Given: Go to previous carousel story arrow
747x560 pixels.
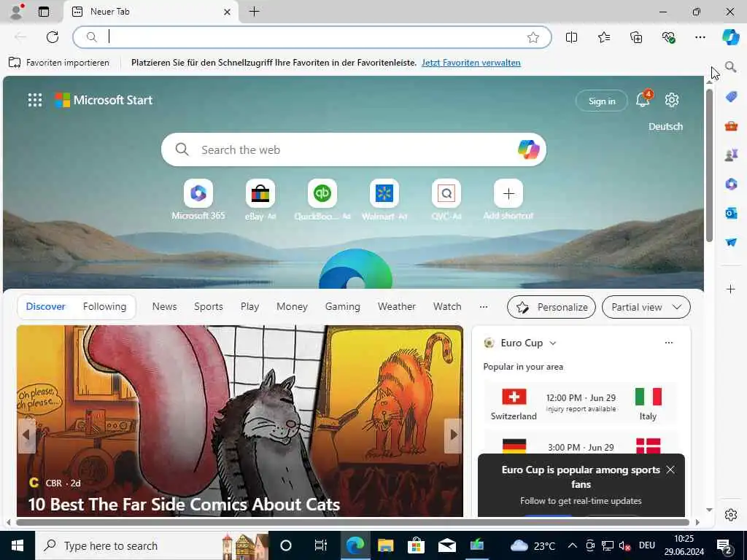Looking at the screenshot, I should click(26, 435).
